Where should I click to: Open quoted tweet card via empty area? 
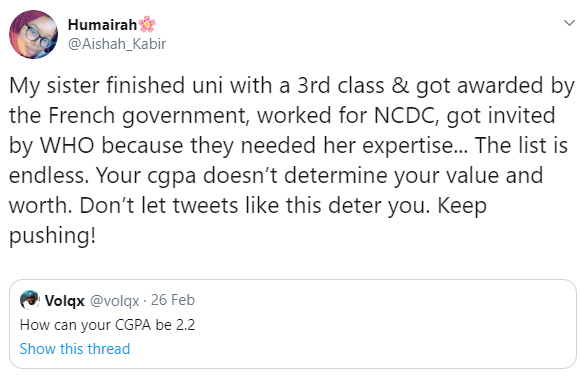(371, 323)
